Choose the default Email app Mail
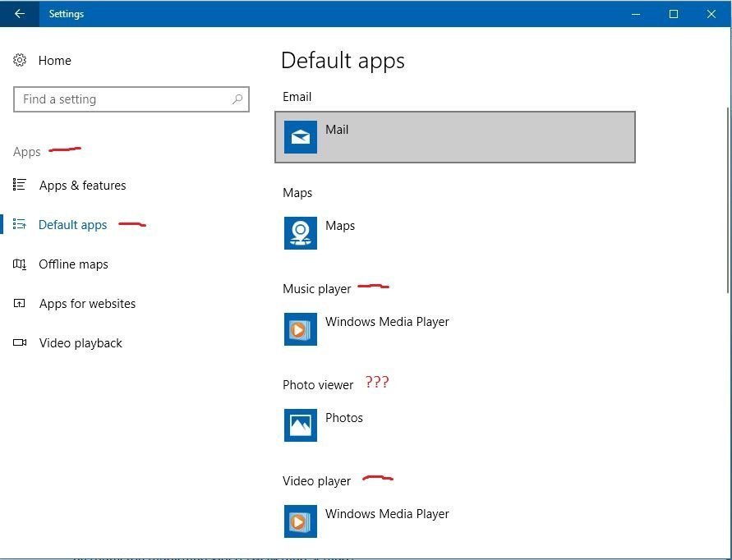 pyautogui.click(x=455, y=137)
